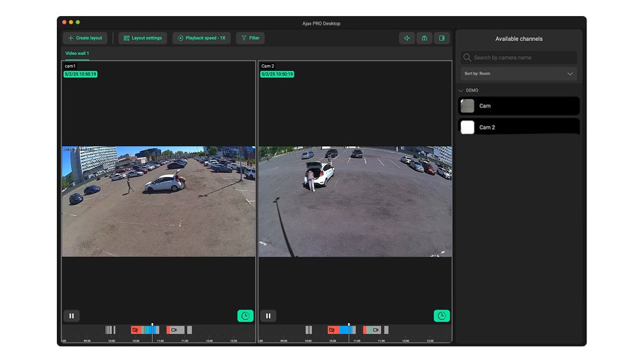Screen dimensions: 644x362
Task: Open the Sort by: Room dropdown
Action: (x=519, y=74)
